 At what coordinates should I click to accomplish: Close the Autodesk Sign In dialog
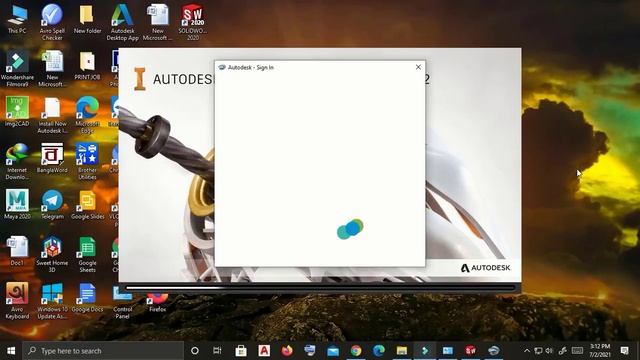tap(418, 67)
